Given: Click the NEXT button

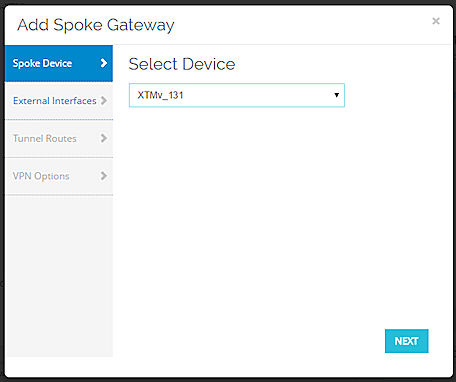Looking at the screenshot, I should 406,341.
